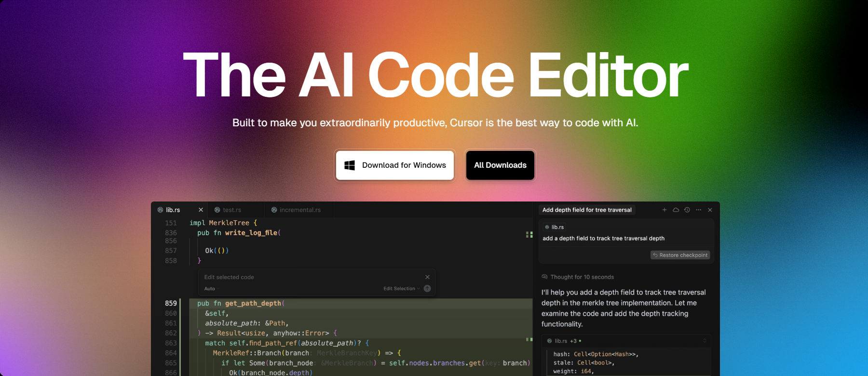Open the Edit Selection dropdown

tap(401, 289)
